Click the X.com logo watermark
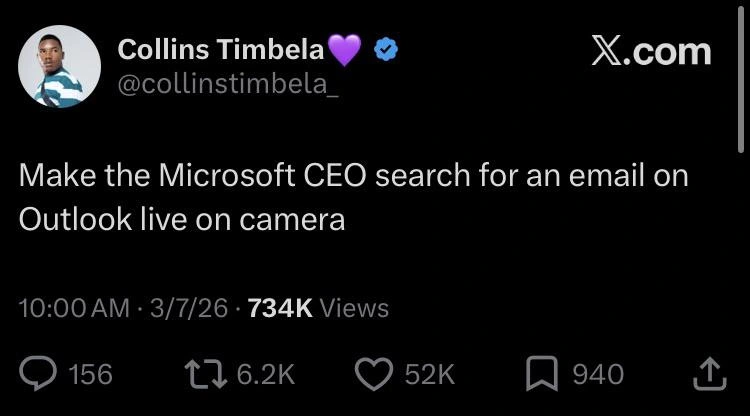The height and width of the screenshot is (416, 750). pyautogui.click(x=651, y=51)
